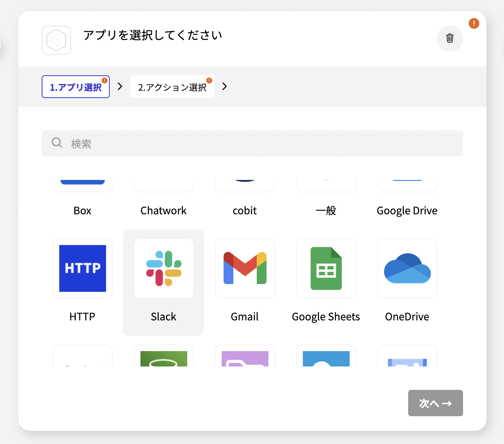The width and height of the screenshot is (504, 444).
Task: Select the HTTP app icon
Action: point(83,268)
